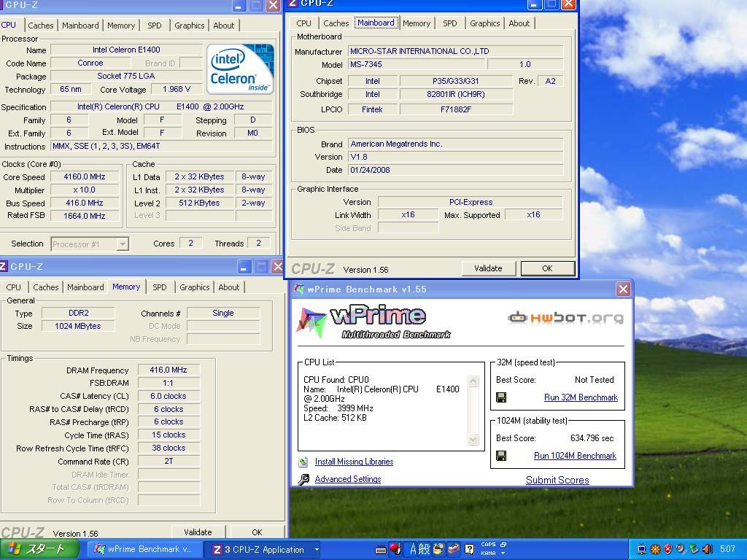Open the Graphics tab in the Mainboard CPU-Z window

point(484,23)
